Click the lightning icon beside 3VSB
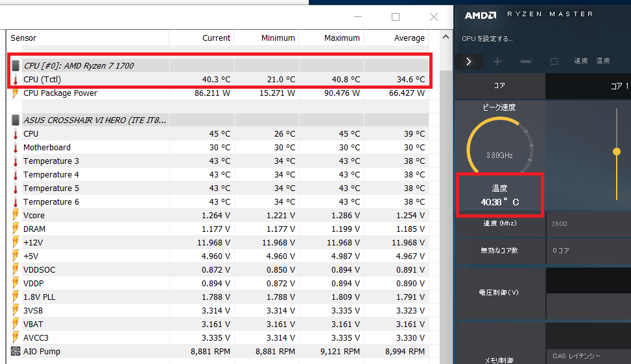The height and width of the screenshot is (364, 631). click(16, 310)
